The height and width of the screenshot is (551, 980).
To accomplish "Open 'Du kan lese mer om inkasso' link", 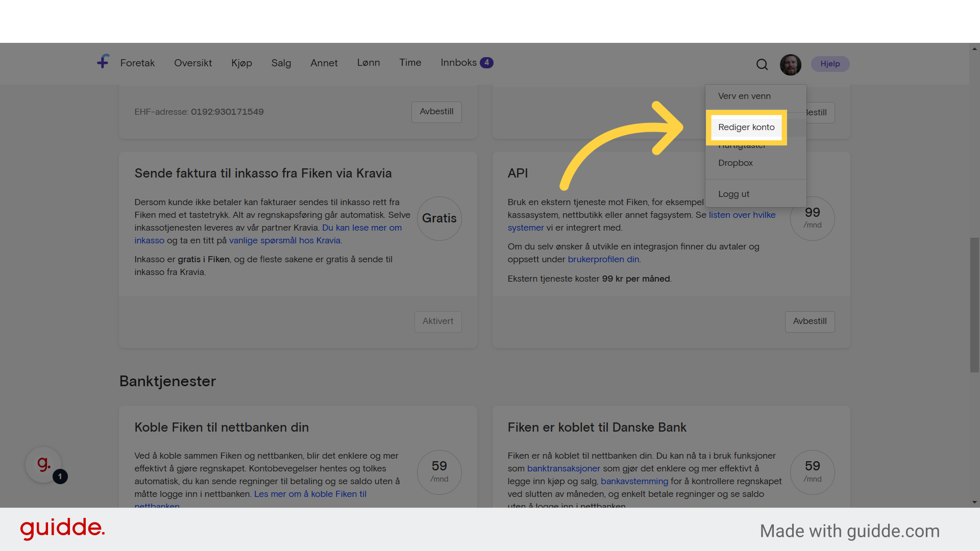I will [362, 228].
